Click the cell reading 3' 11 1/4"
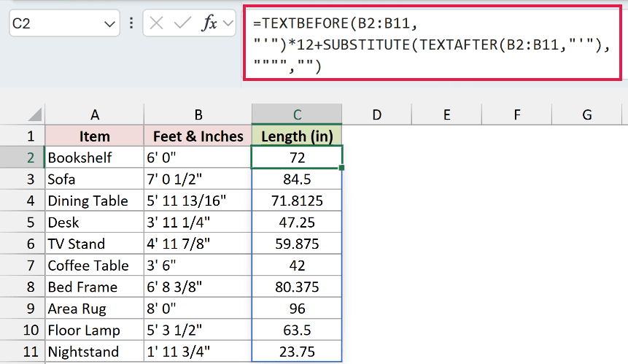The image size is (628, 364). 198,222
